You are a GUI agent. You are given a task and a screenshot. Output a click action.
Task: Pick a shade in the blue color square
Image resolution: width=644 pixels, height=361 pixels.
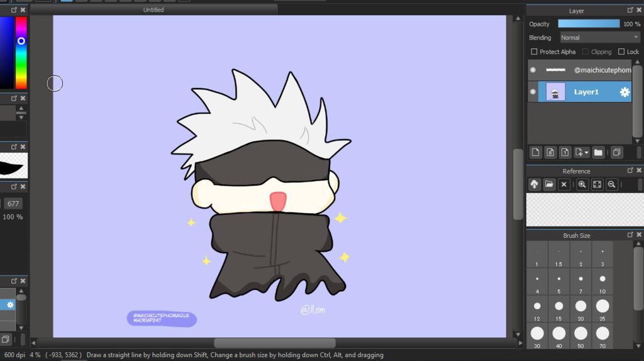6,53
